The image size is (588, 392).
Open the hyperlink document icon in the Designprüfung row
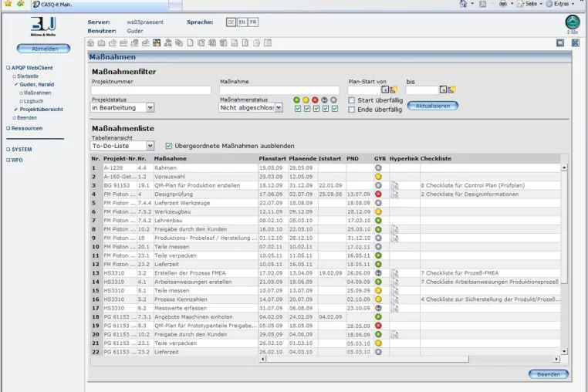394,194
